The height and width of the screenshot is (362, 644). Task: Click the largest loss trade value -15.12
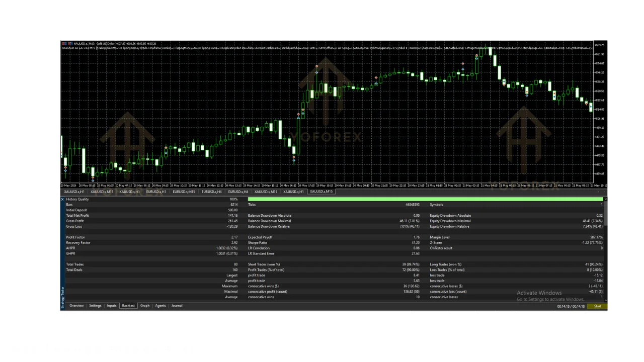[598, 276]
